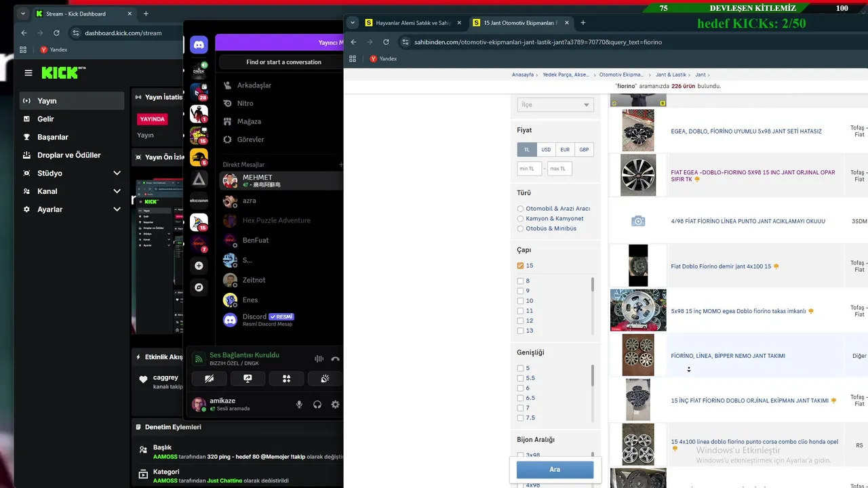868x488 pixels.
Task: Expand Kanal menu in Kick sidebar
Action: [117, 191]
